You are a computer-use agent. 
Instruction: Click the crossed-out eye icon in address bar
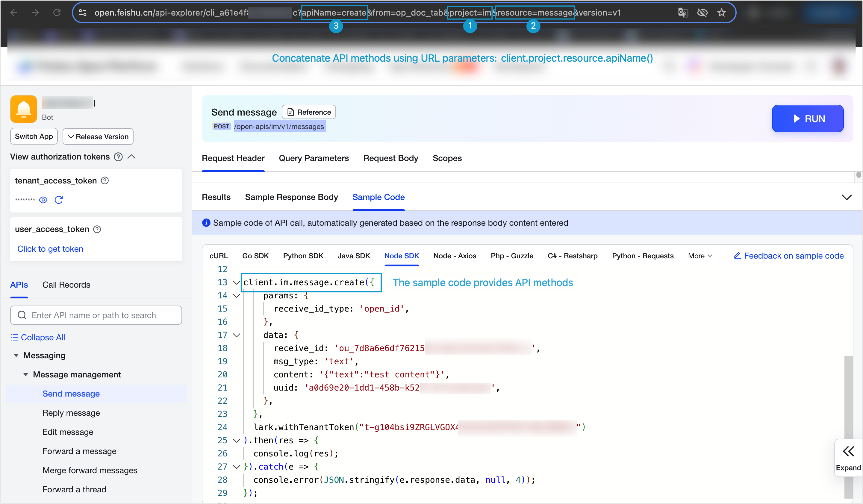tap(702, 13)
